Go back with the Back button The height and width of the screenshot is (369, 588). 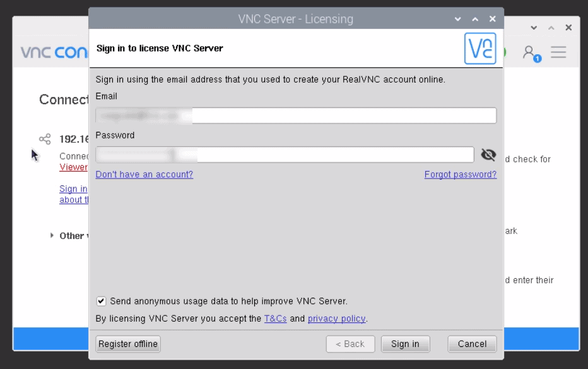(350, 344)
